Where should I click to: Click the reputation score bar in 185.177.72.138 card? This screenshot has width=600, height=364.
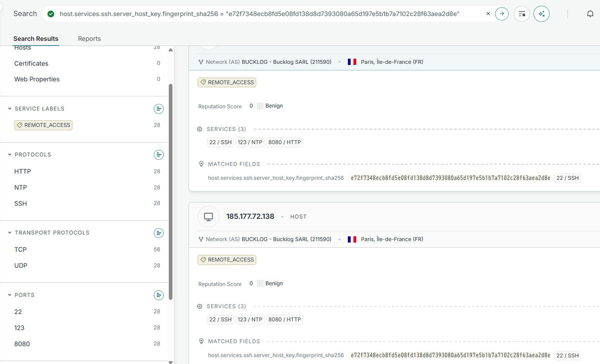260,284
